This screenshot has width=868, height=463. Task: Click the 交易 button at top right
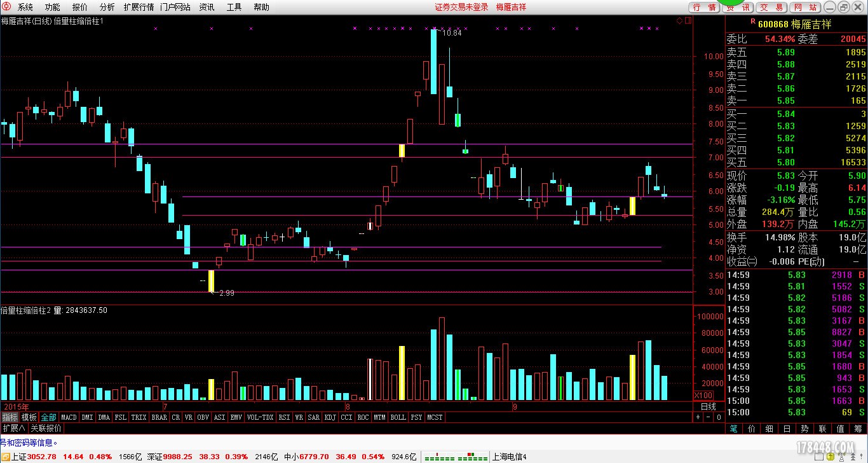click(771, 7)
